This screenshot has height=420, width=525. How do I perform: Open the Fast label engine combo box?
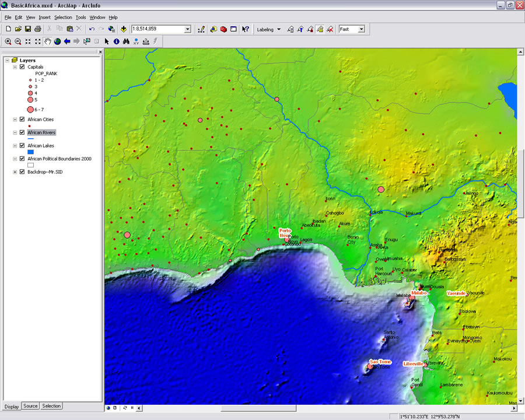point(361,29)
